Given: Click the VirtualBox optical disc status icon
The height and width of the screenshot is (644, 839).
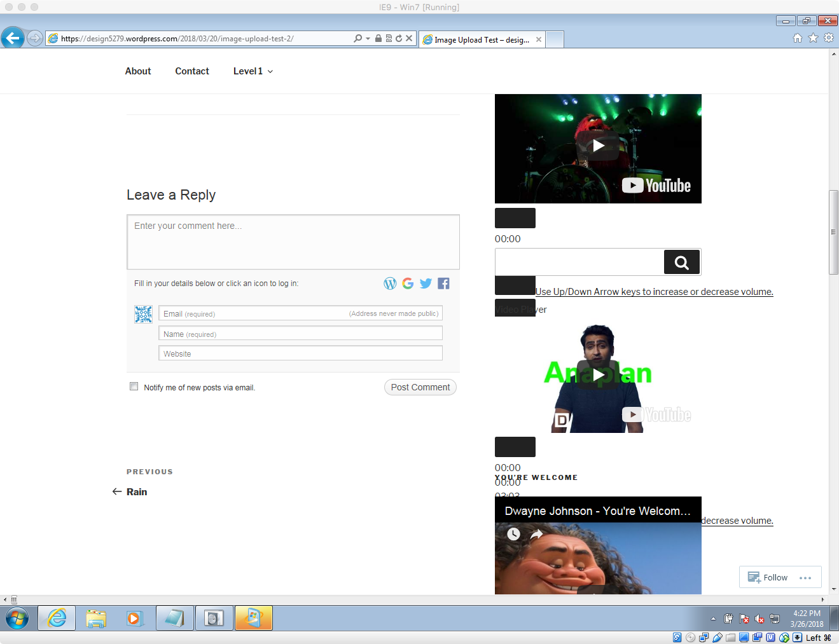Looking at the screenshot, I should coord(690,638).
